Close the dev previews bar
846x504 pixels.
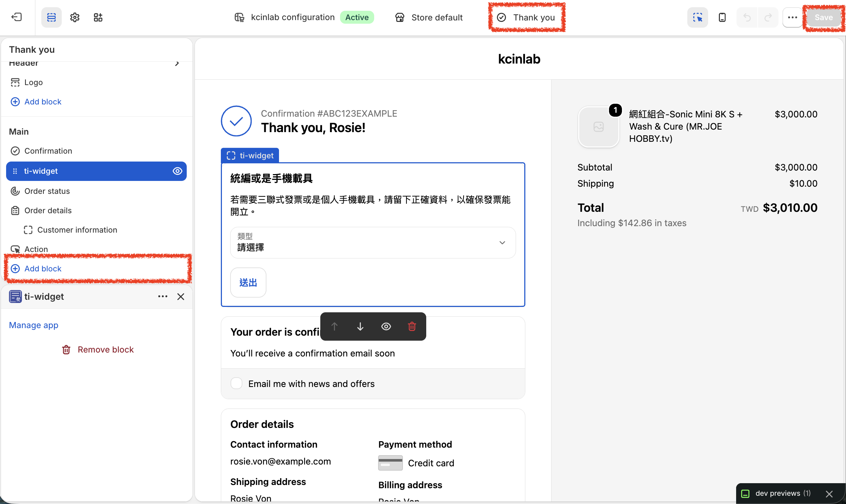(x=829, y=494)
